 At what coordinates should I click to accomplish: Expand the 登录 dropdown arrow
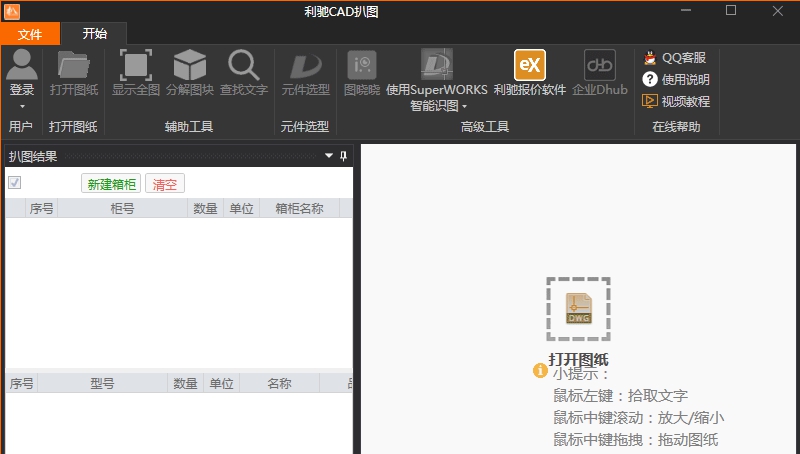point(22,107)
